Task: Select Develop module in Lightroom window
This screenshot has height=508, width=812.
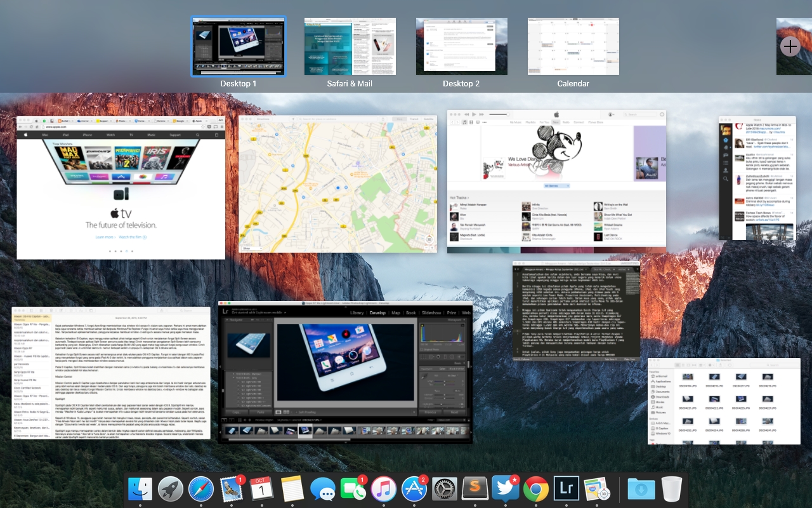Action: point(378,313)
